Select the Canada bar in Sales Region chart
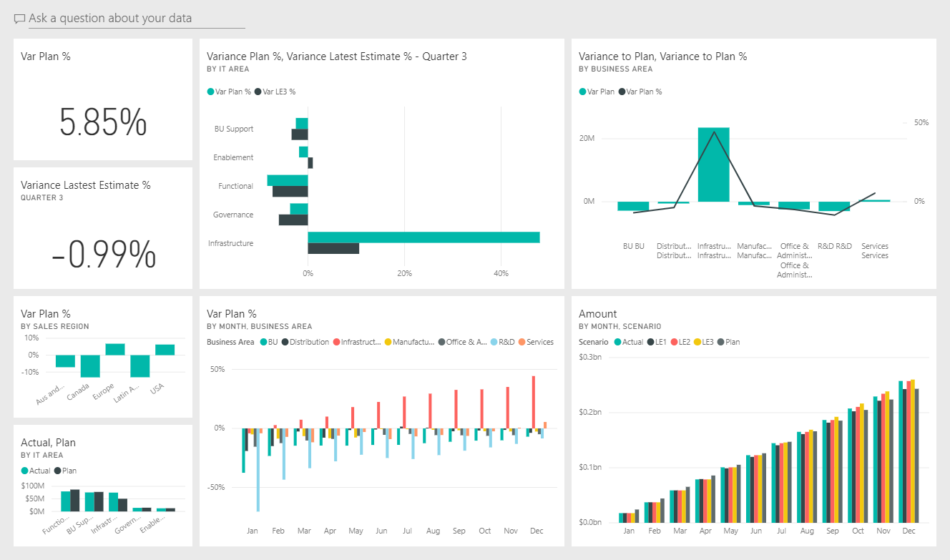950x560 pixels. [x=89, y=366]
